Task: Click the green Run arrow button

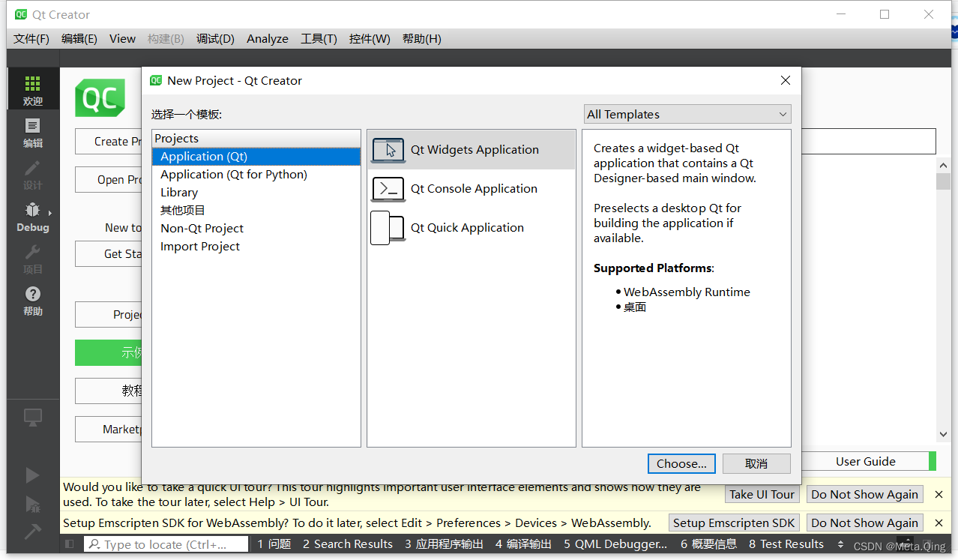Action: [32, 475]
